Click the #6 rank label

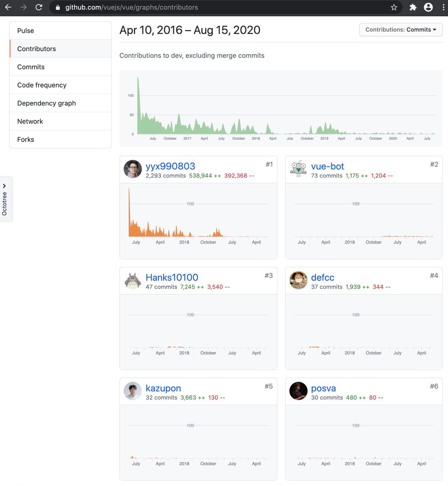point(434,387)
